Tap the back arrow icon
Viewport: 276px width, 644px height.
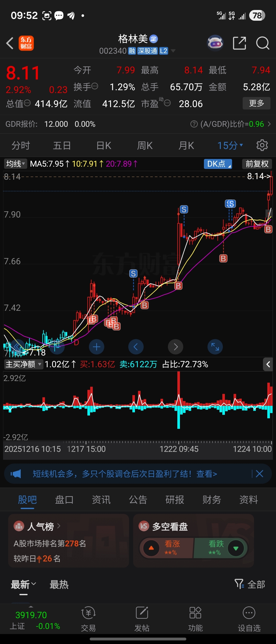coord(10,43)
